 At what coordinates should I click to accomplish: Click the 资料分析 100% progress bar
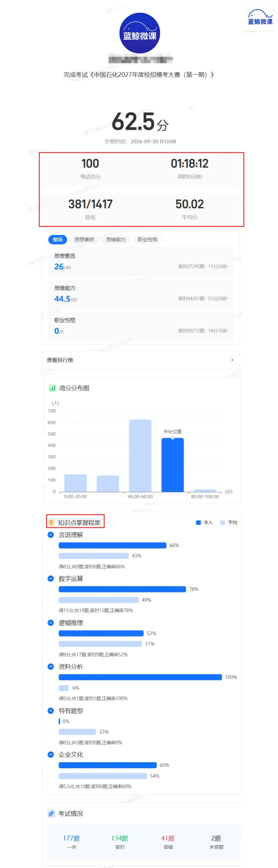140,677
